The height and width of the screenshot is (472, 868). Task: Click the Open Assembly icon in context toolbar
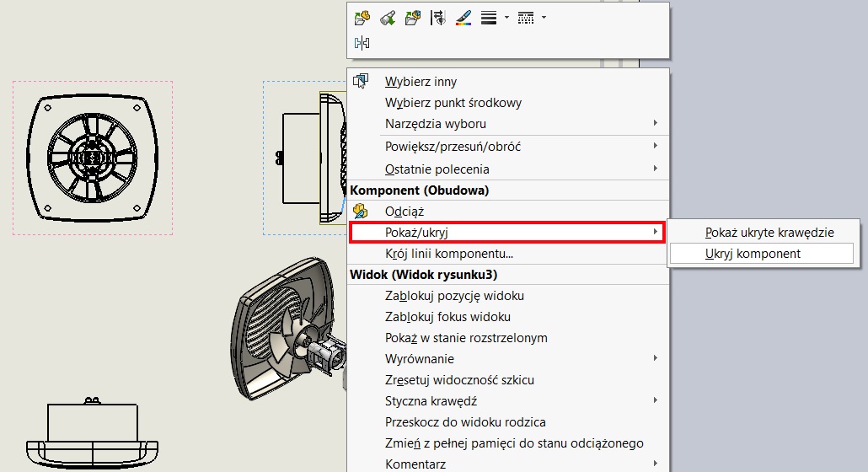pyautogui.click(x=413, y=18)
